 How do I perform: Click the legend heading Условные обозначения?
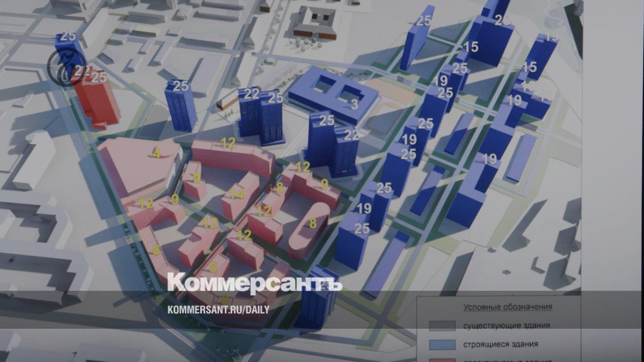tap(508, 307)
